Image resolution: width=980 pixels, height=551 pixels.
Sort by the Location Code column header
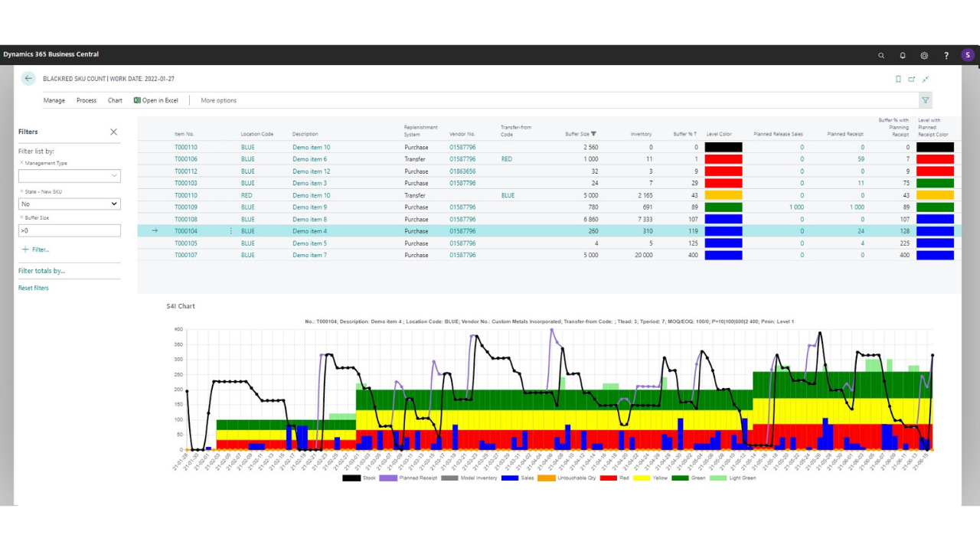tap(257, 134)
